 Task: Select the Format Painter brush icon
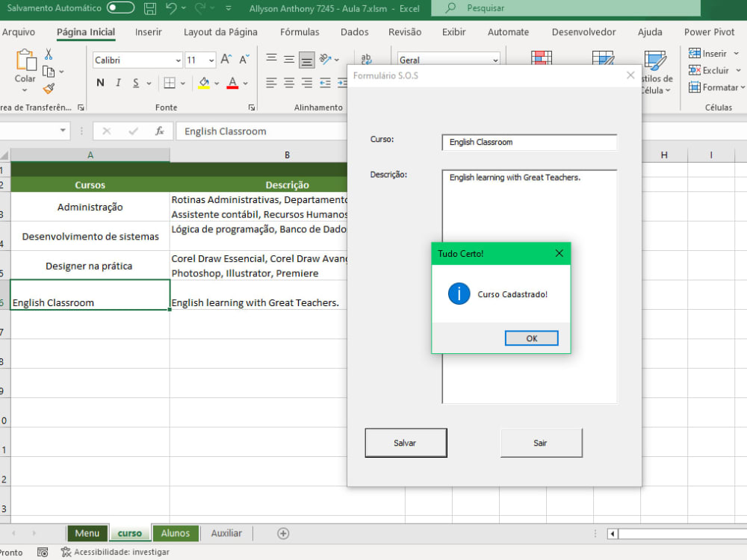(48, 88)
